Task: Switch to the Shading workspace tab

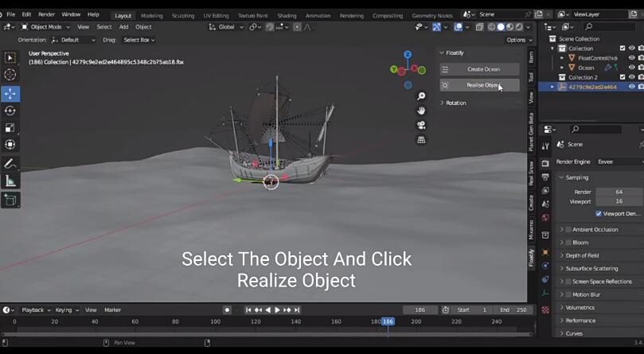Action: (x=287, y=16)
